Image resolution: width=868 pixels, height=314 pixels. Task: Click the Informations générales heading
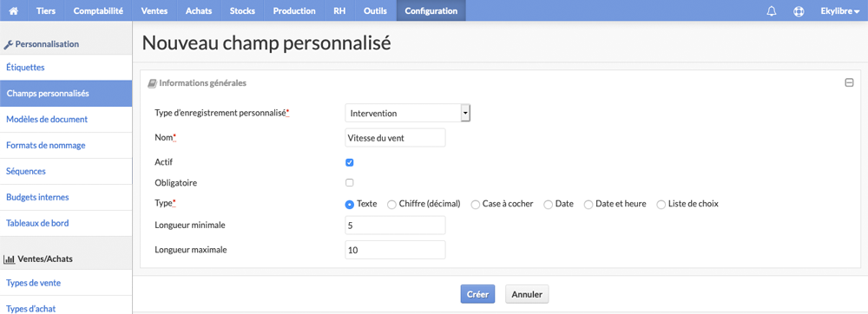point(197,83)
